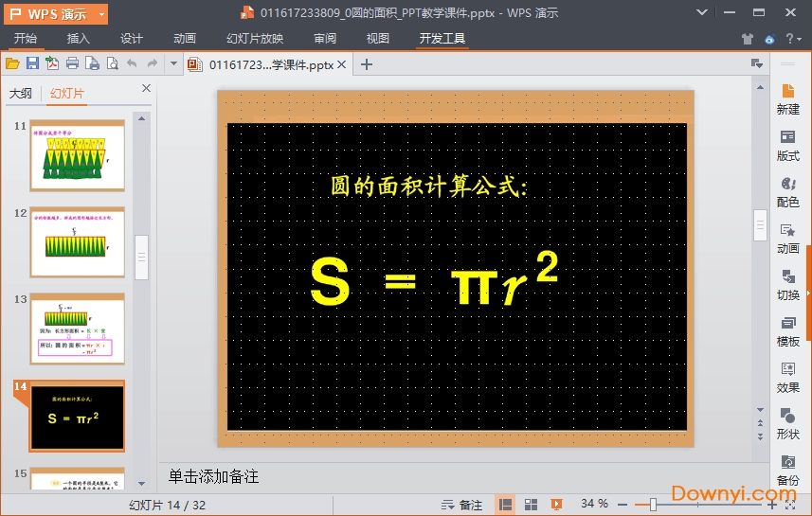Click the new document tab plus button
Viewport: 812px width, 516px height.
click(368, 64)
